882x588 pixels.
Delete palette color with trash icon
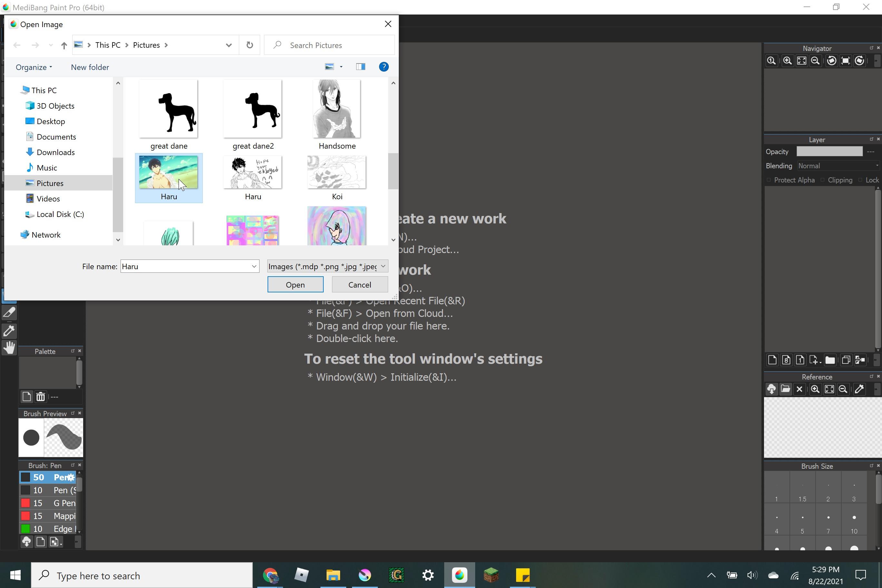point(41,397)
